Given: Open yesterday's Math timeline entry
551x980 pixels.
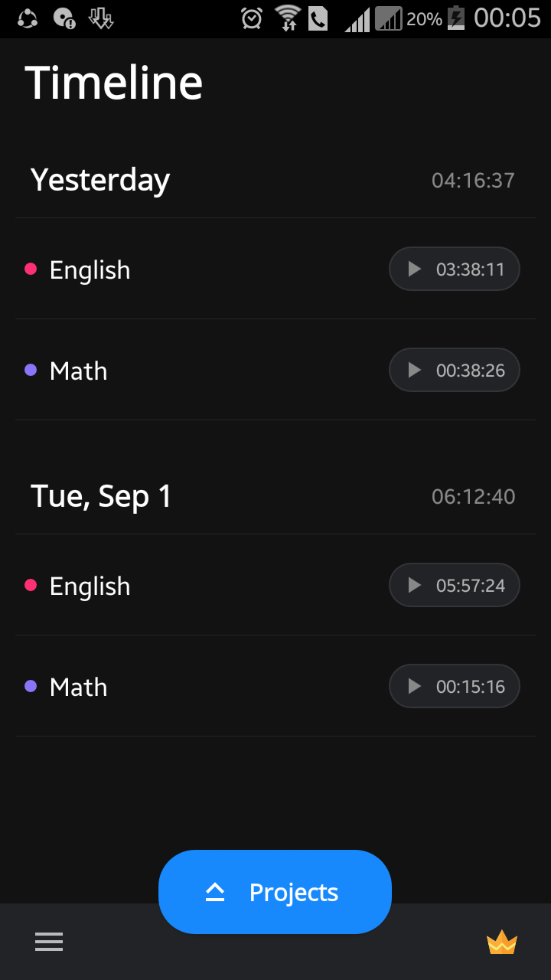Looking at the screenshot, I should click(275, 370).
